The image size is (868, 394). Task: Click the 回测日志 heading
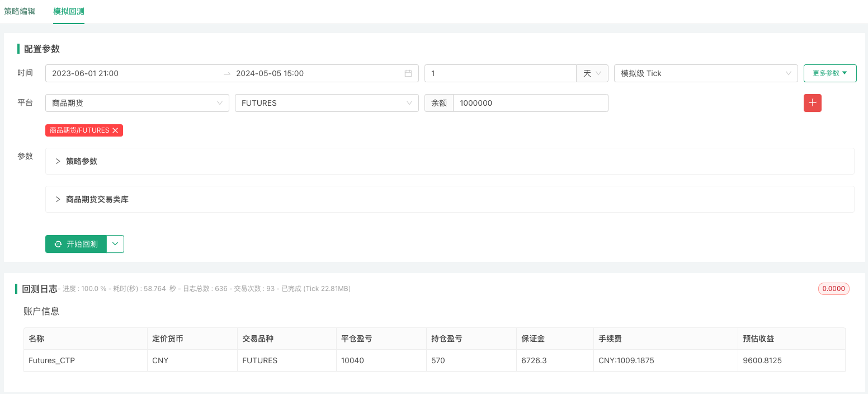pyautogui.click(x=40, y=289)
